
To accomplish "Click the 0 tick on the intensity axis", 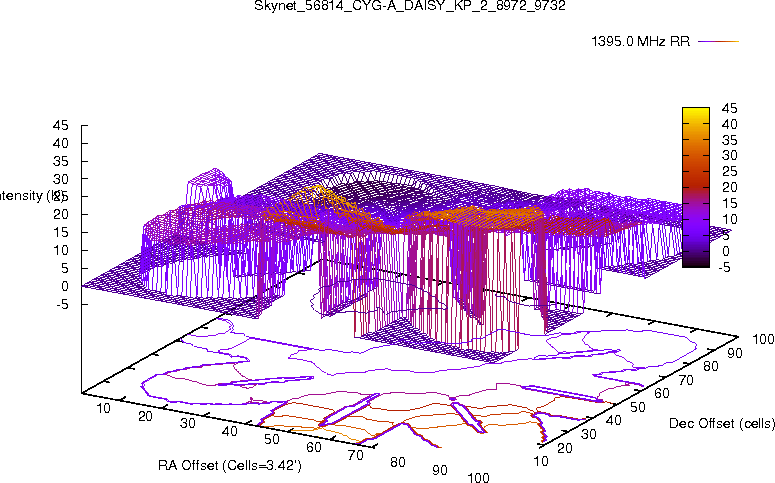I will click(x=64, y=286).
